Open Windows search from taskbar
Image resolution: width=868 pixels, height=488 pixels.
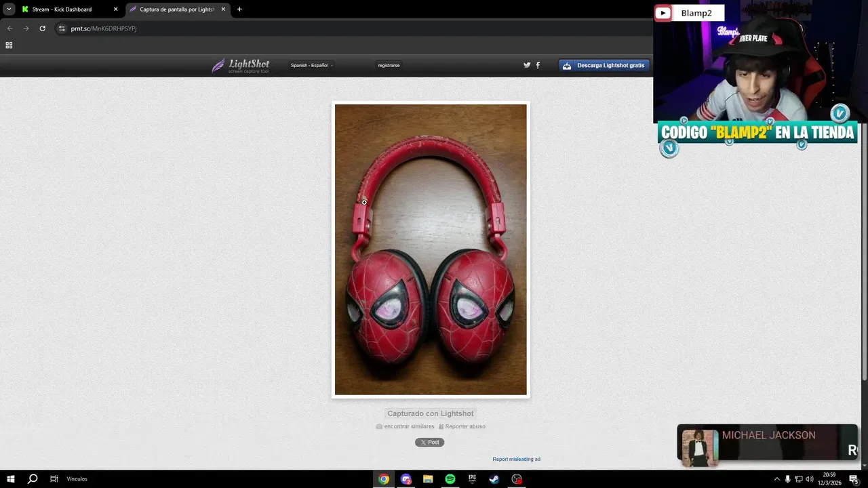coord(33,479)
